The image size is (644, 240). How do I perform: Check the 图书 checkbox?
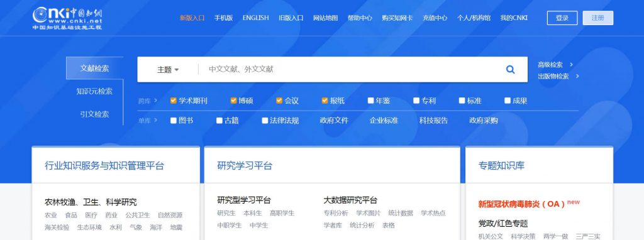[174, 121]
